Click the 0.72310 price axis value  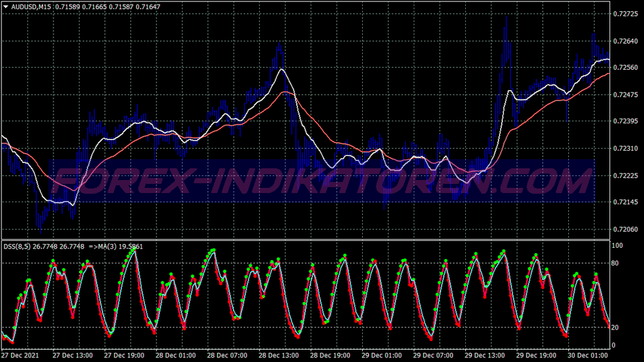click(x=626, y=149)
